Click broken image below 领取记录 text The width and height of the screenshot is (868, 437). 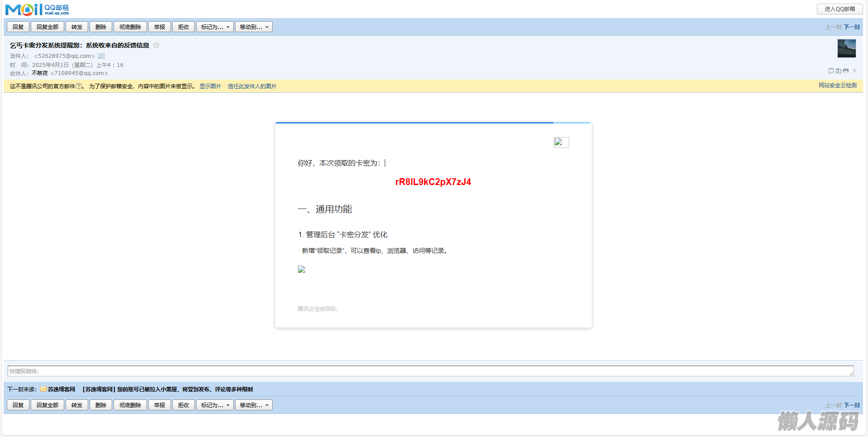click(302, 269)
